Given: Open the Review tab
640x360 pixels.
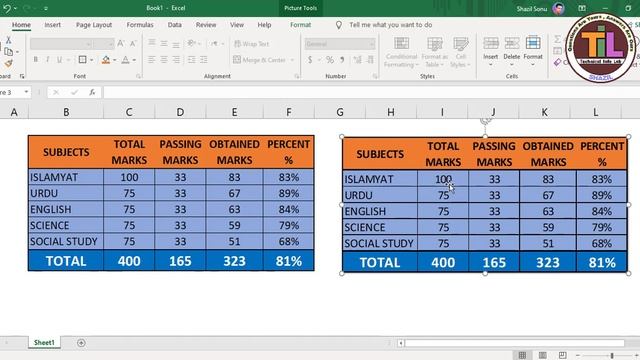Looking at the screenshot, I should tap(206, 25).
